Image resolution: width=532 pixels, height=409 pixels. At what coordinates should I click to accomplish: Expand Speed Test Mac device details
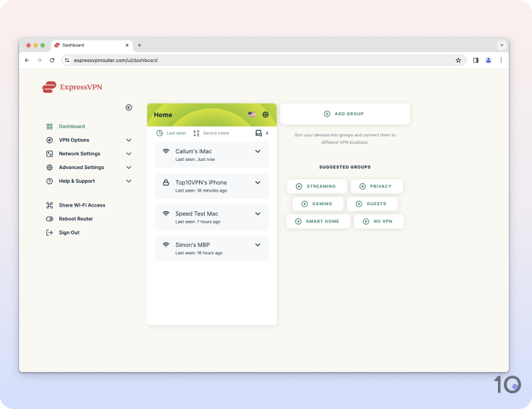[x=258, y=214]
